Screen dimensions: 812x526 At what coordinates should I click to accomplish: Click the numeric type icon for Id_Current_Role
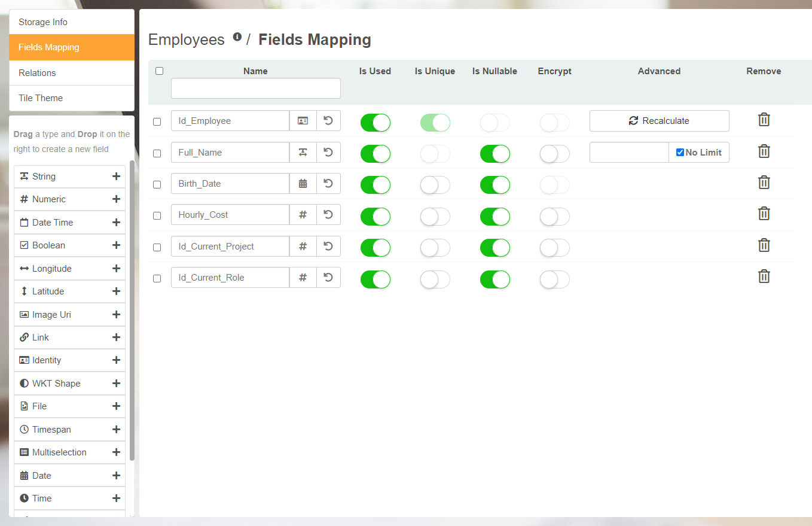[x=303, y=278]
